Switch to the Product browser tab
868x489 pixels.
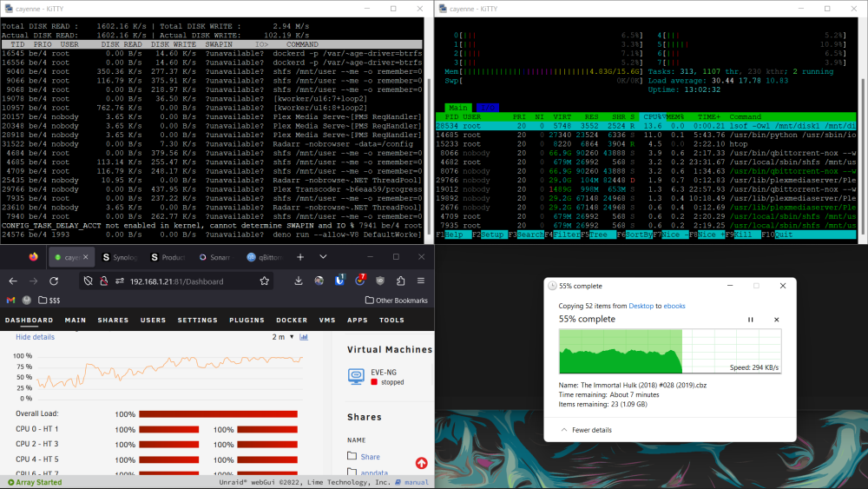coord(168,257)
